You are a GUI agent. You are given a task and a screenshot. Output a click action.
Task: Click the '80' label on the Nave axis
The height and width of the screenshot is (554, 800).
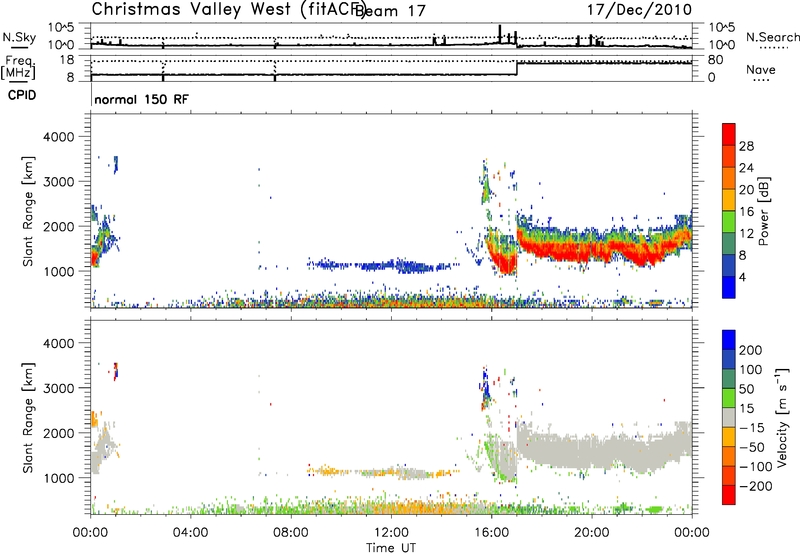(x=715, y=60)
